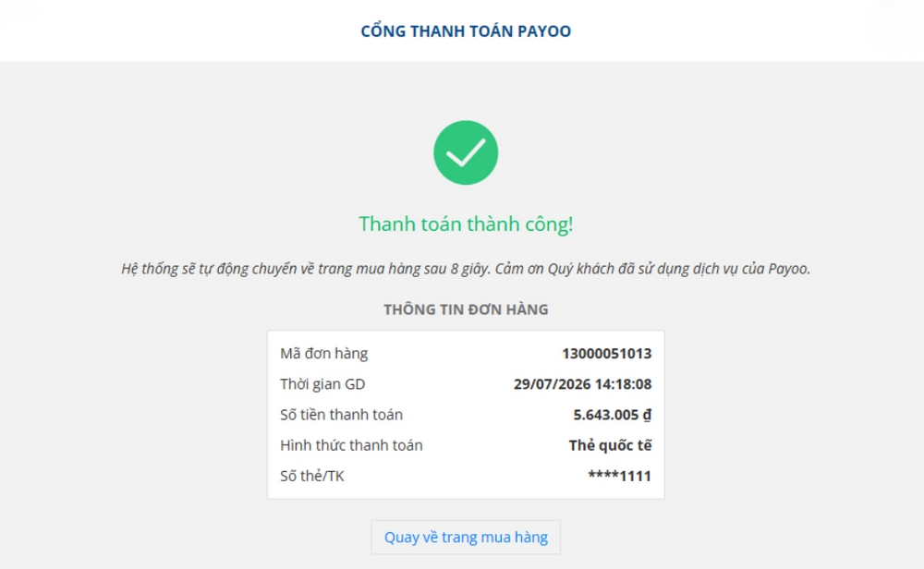Click the 'Thời gian GD' label
The image size is (924, 569).
(x=322, y=384)
